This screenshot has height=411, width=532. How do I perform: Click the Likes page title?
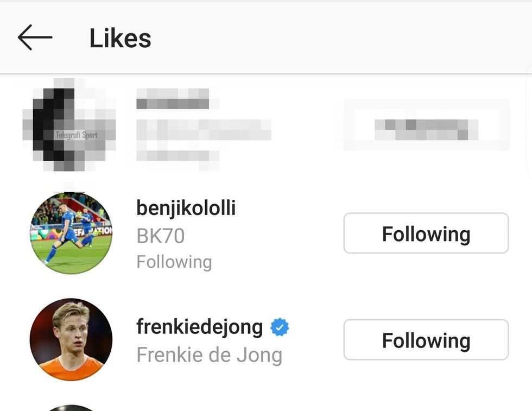pyautogui.click(x=120, y=38)
